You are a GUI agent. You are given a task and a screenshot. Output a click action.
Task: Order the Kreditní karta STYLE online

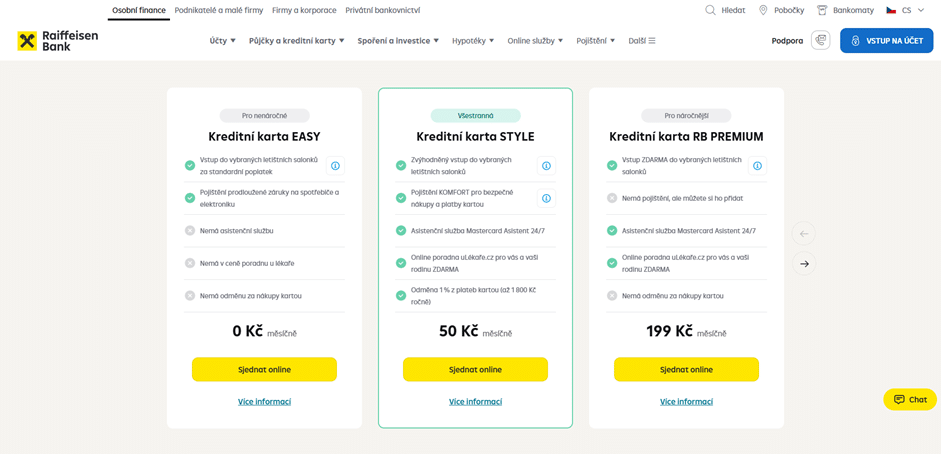click(475, 369)
